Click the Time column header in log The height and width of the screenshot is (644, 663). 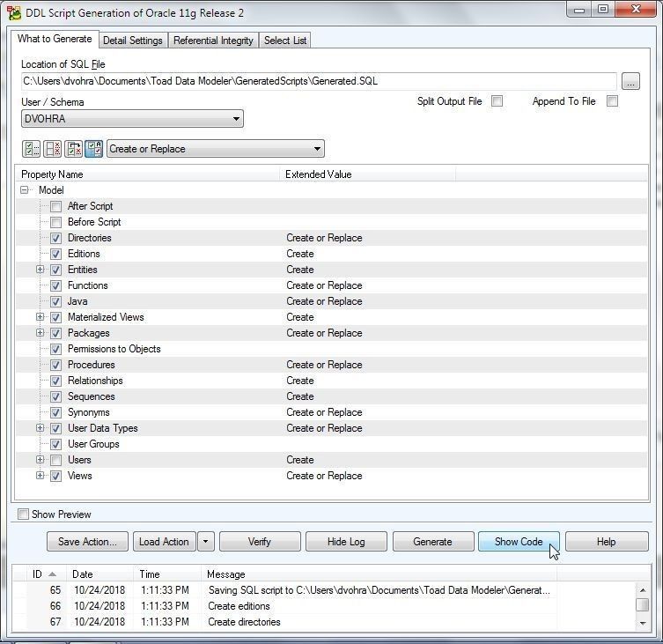[x=167, y=574]
